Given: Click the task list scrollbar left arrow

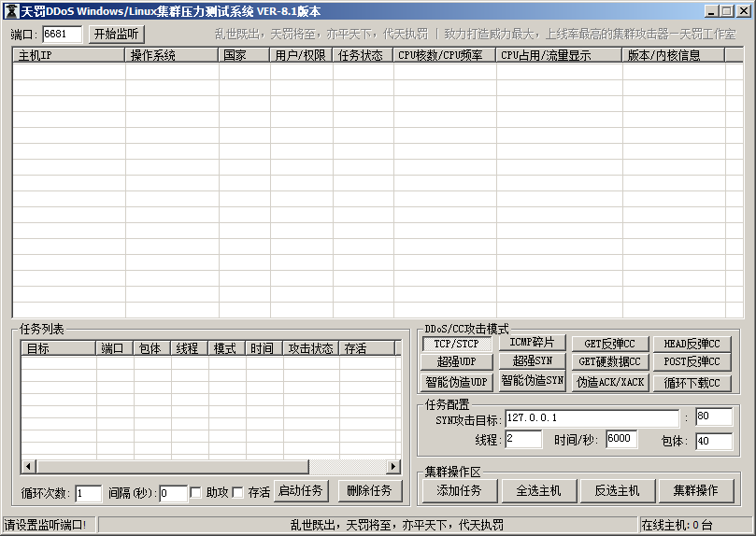Looking at the screenshot, I should pyautogui.click(x=28, y=466).
